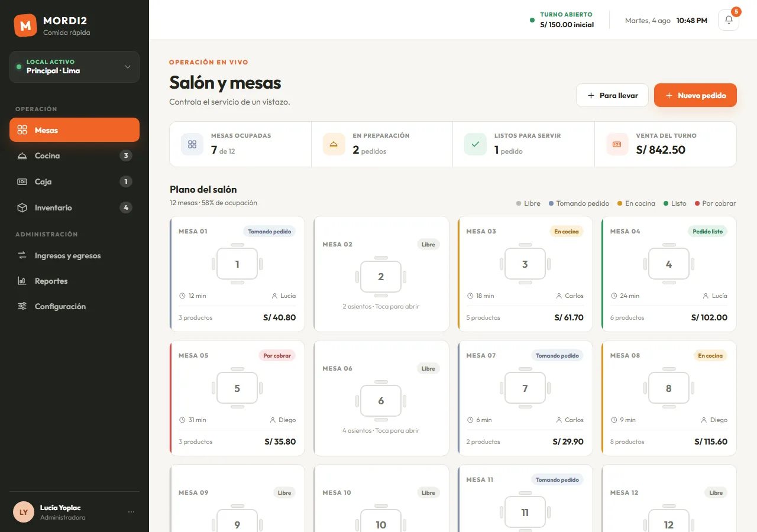View Reportes section
The height and width of the screenshot is (532, 757).
coord(75,281)
